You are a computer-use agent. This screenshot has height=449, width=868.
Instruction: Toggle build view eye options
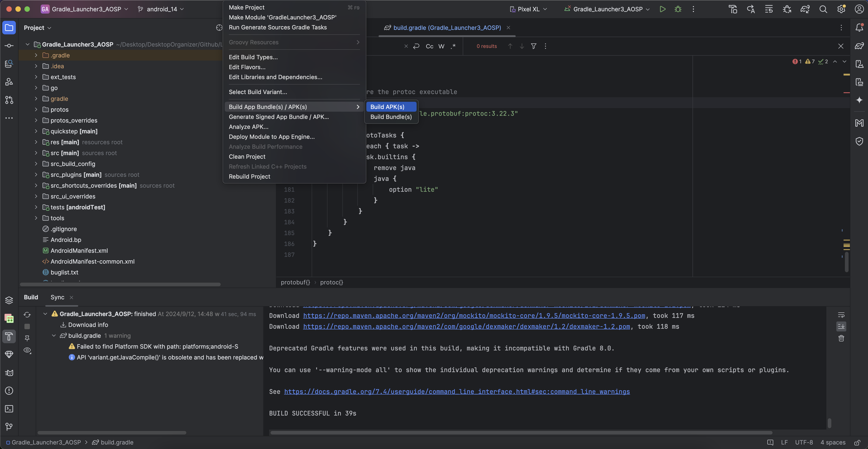[x=27, y=350]
